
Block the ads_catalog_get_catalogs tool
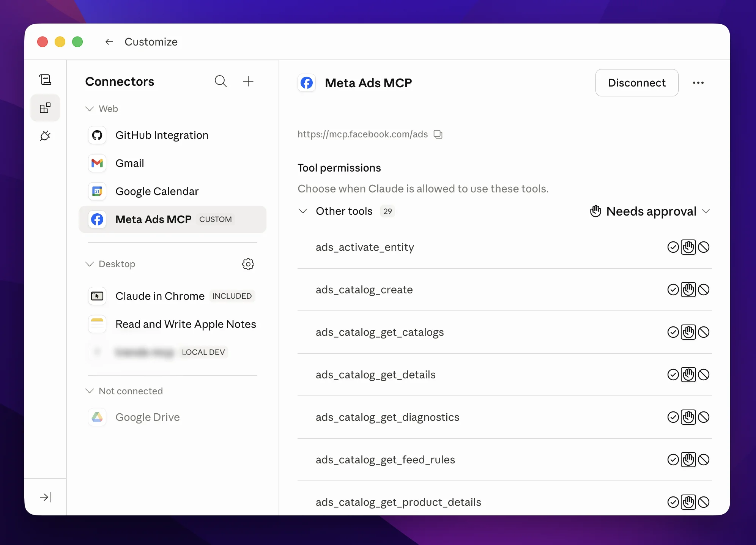click(x=704, y=332)
